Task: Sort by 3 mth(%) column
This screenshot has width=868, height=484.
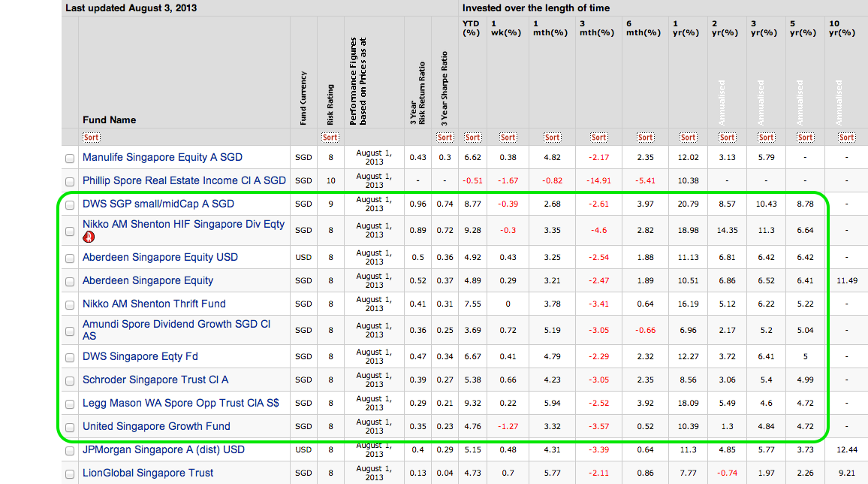Action: point(598,138)
